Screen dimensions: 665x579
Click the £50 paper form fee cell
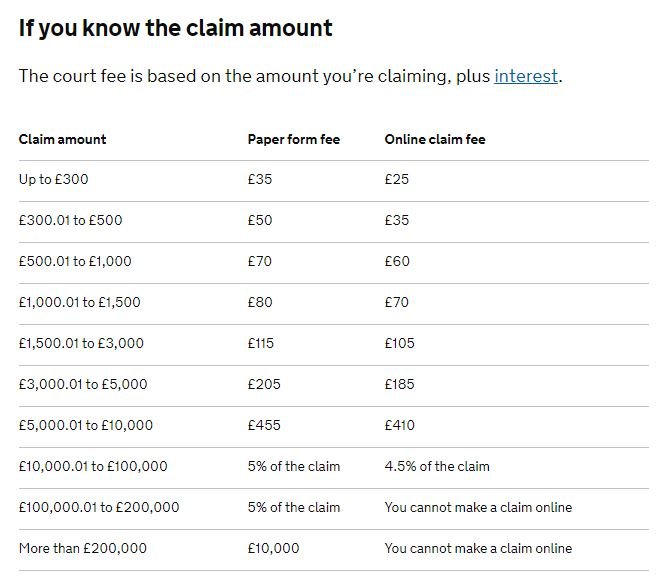pos(260,220)
